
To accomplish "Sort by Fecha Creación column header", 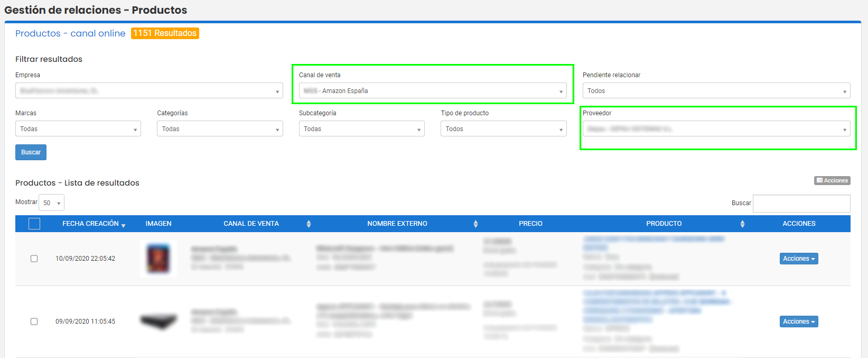I will tap(94, 224).
